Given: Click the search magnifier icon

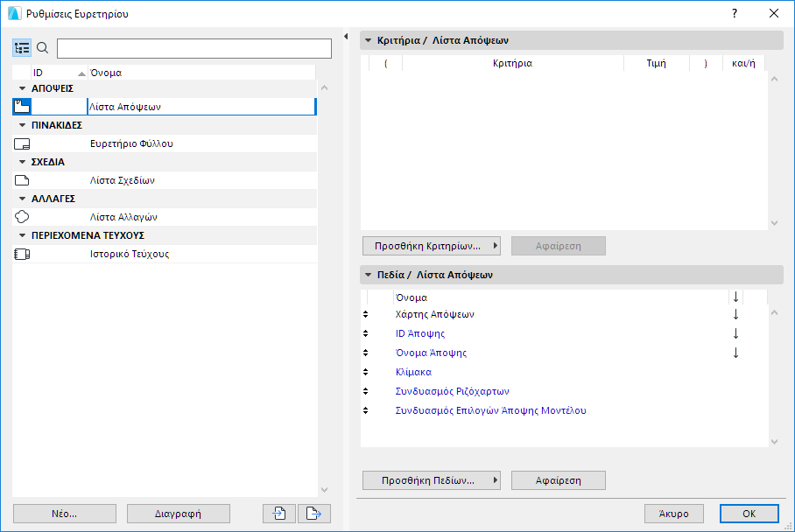Looking at the screenshot, I should tap(43, 48).
